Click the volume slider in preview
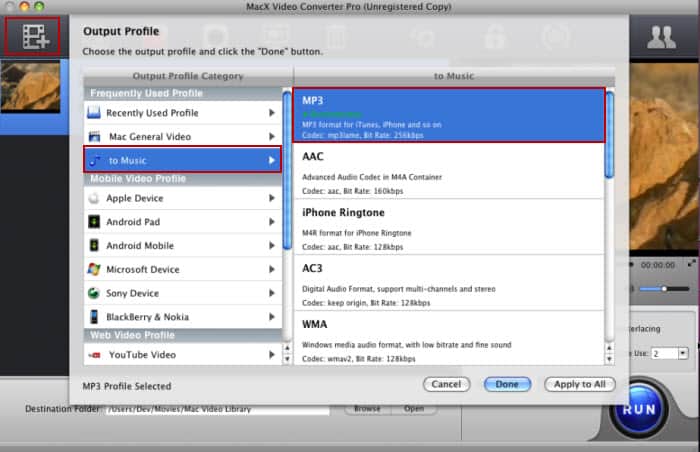 click(664, 289)
